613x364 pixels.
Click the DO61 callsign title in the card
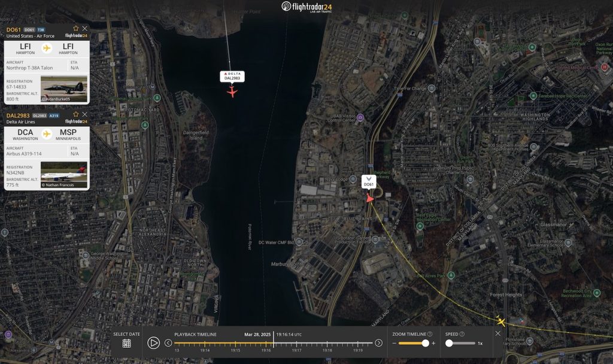[13, 30]
